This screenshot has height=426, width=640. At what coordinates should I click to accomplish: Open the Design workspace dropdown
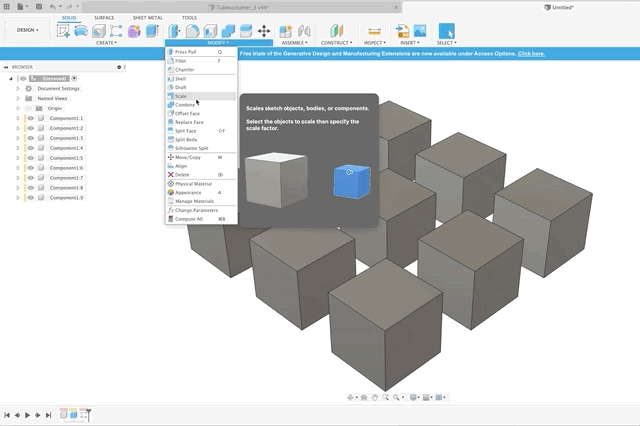pos(26,30)
